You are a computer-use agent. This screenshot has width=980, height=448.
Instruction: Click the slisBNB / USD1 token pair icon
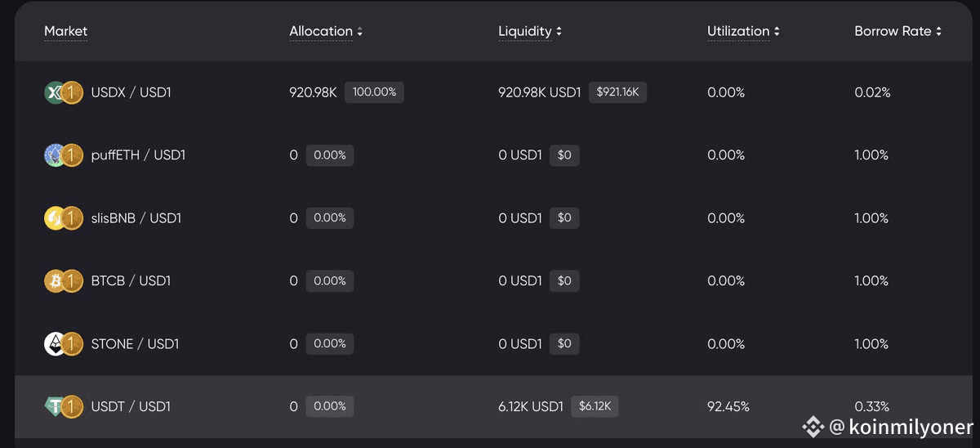point(64,218)
